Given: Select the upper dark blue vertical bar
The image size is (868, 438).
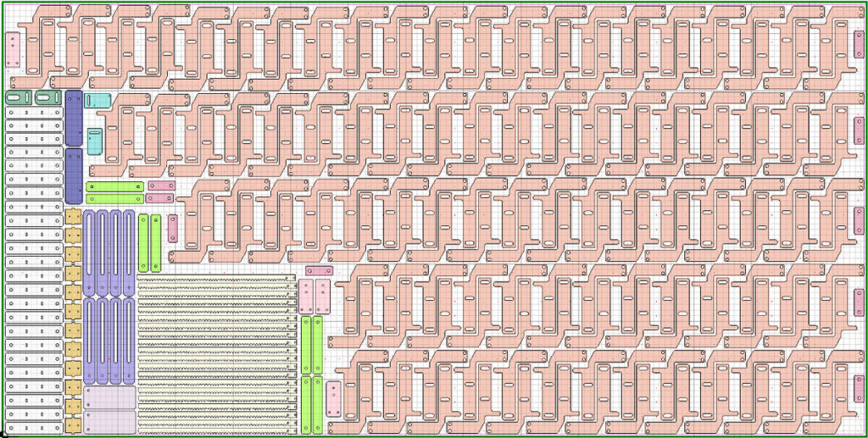Looking at the screenshot, I should tap(74, 118).
